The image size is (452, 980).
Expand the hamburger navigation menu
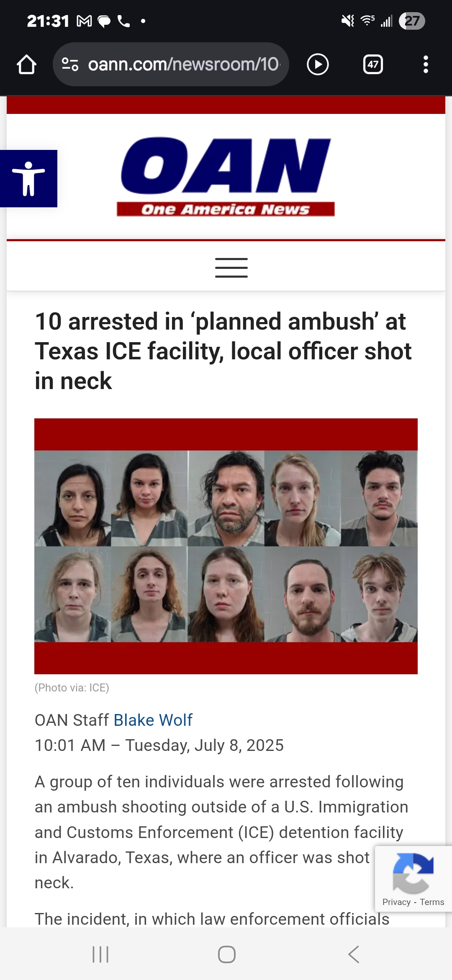pyautogui.click(x=231, y=268)
